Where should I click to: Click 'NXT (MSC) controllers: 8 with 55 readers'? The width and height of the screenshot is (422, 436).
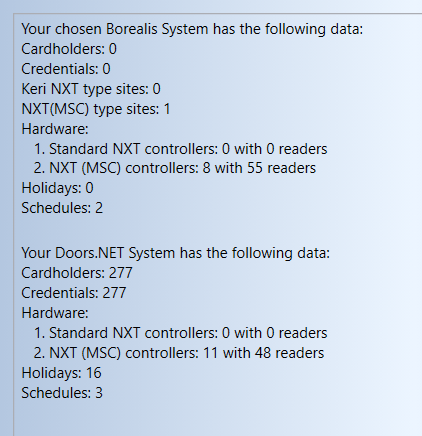[x=174, y=168]
